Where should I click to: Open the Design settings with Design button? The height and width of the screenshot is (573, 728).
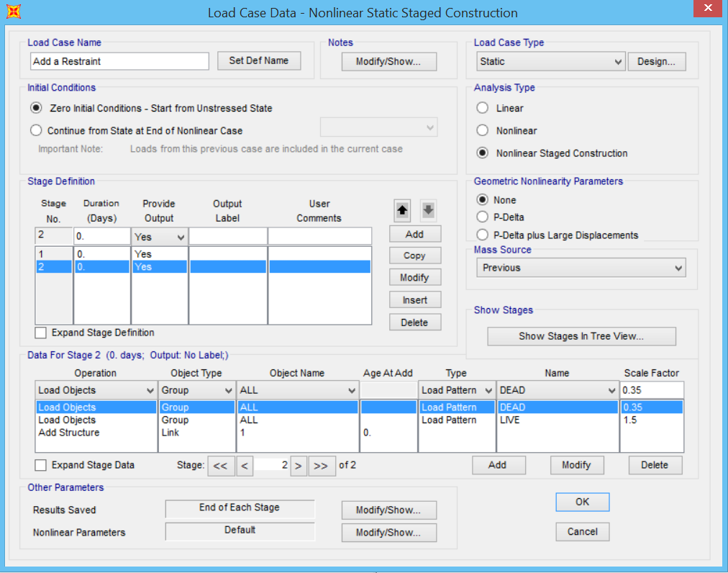coord(657,61)
